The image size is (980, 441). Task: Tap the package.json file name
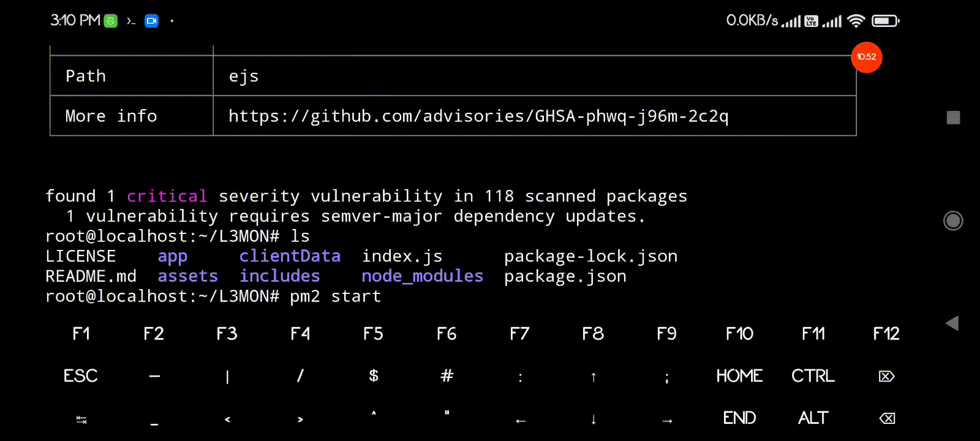(565, 276)
